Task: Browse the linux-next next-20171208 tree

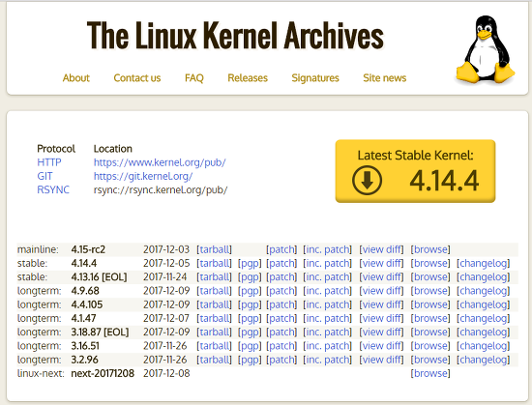Action: pyautogui.click(x=430, y=373)
